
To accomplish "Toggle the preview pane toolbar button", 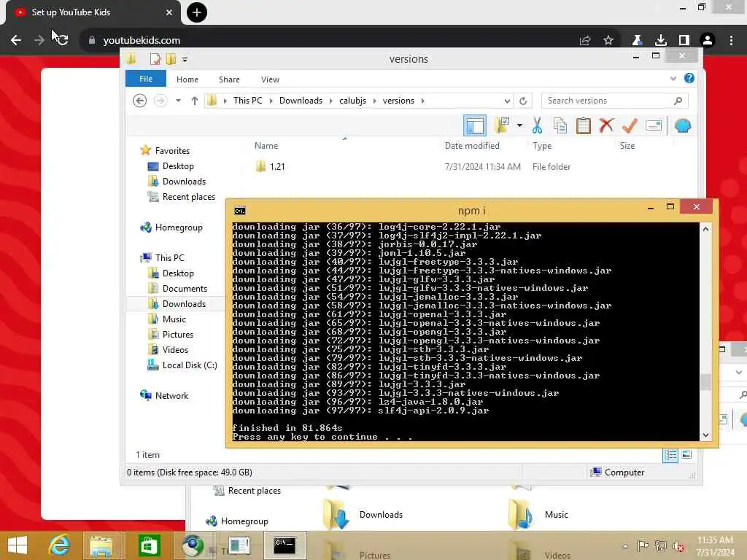I will click(474, 125).
